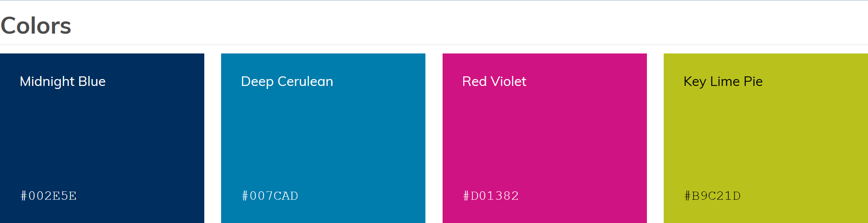The image size is (868, 223).
Task: Click the word "Violet" in the pink swatch
Action: tap(508, 81)
